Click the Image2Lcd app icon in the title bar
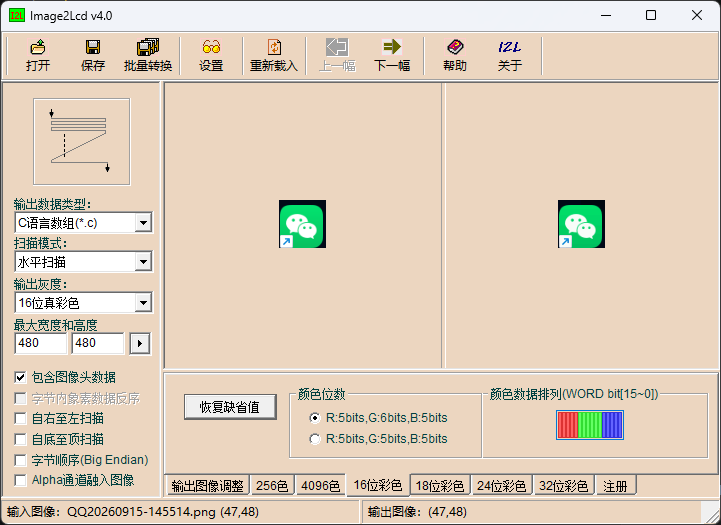This screenshot has width=721, height=525. click(x=17, y=16)
